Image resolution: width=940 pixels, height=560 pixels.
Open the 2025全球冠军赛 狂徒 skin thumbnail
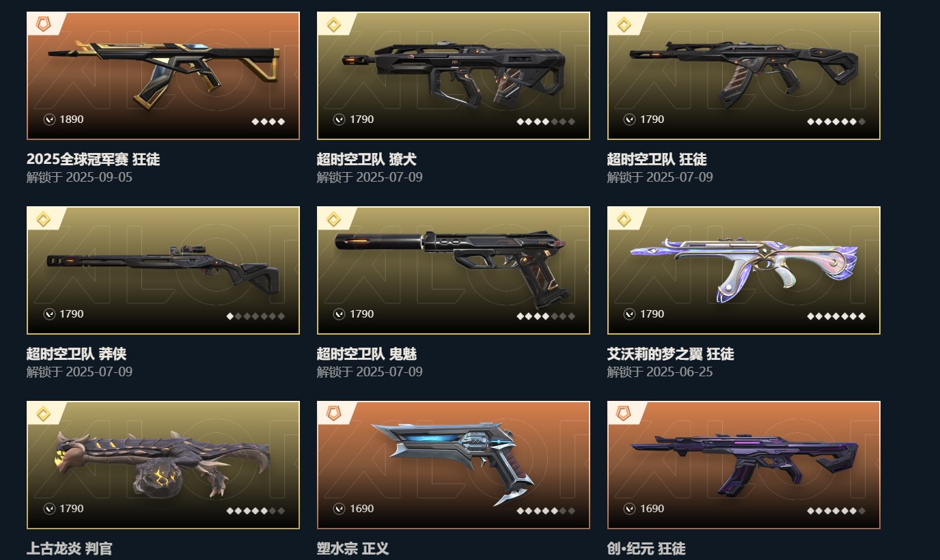click(163, 76)
